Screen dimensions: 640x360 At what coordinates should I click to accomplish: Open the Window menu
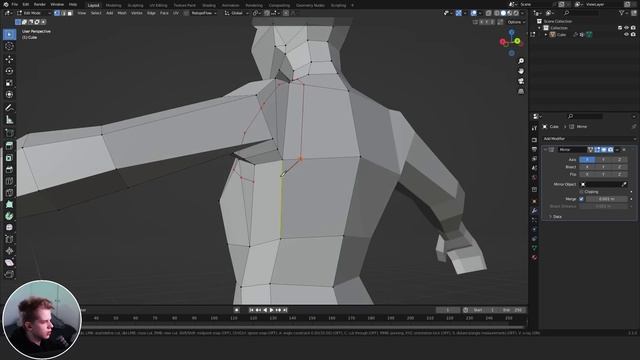click(57, 4)
